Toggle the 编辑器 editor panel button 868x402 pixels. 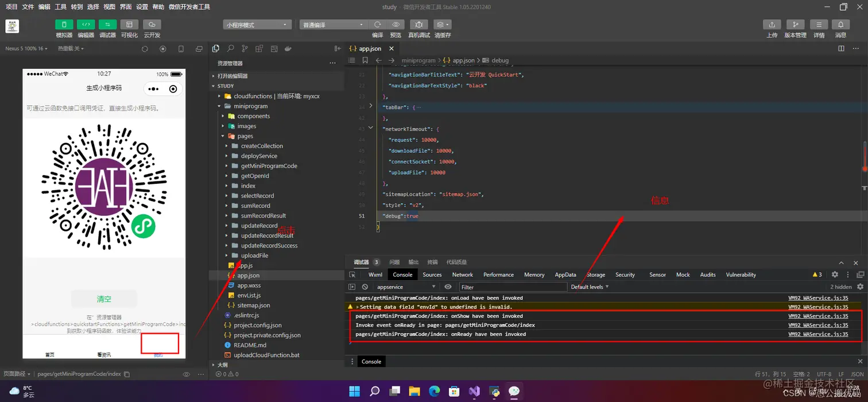(86, 25)
